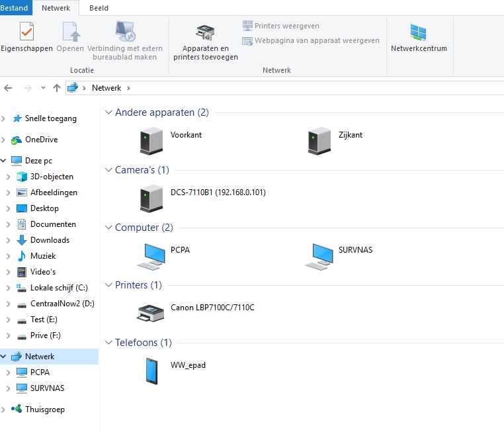Select OneDrive in navigation pane
This screenshot has width=504, height=432.
point(42,140)
